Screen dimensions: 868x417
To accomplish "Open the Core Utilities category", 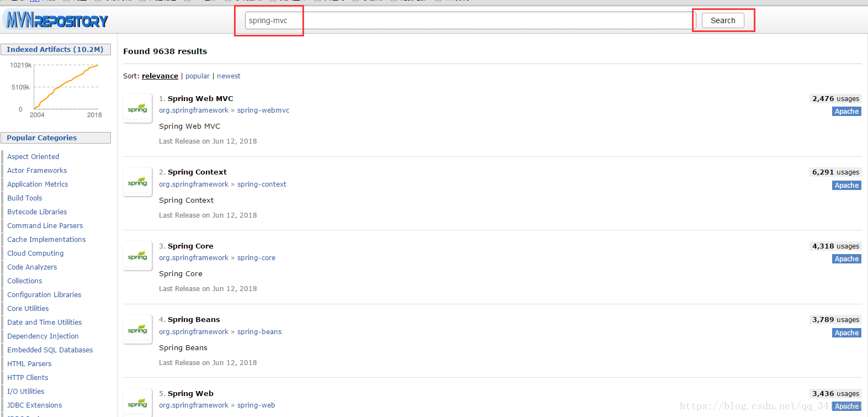I will click(28, 309).
